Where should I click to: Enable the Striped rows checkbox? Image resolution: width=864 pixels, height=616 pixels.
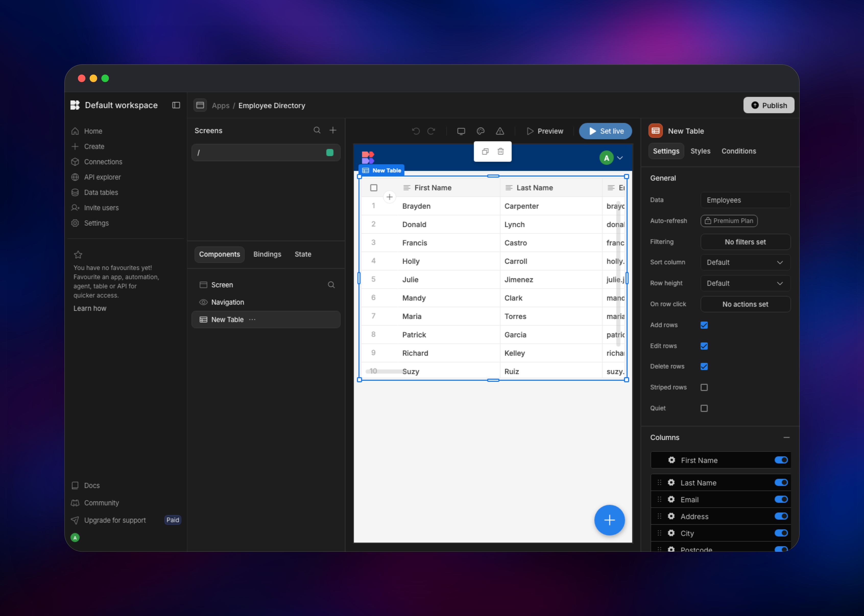(x=704, y=387)
